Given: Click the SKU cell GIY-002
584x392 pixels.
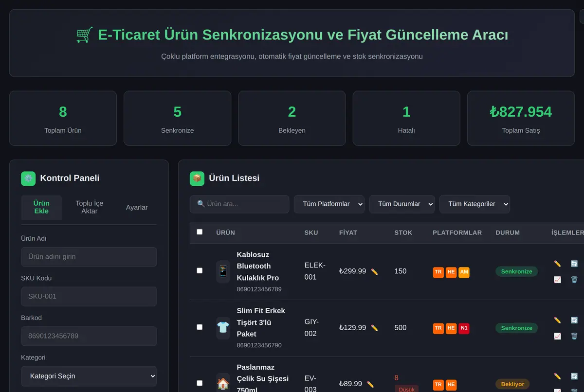Looking at the screenshot, I should [311, 328].
